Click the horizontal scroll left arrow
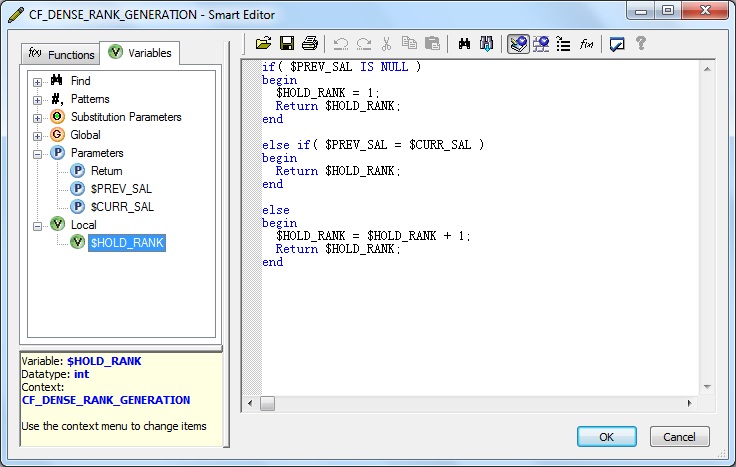This screenshot has width=736, height=467. click(250, 403)
